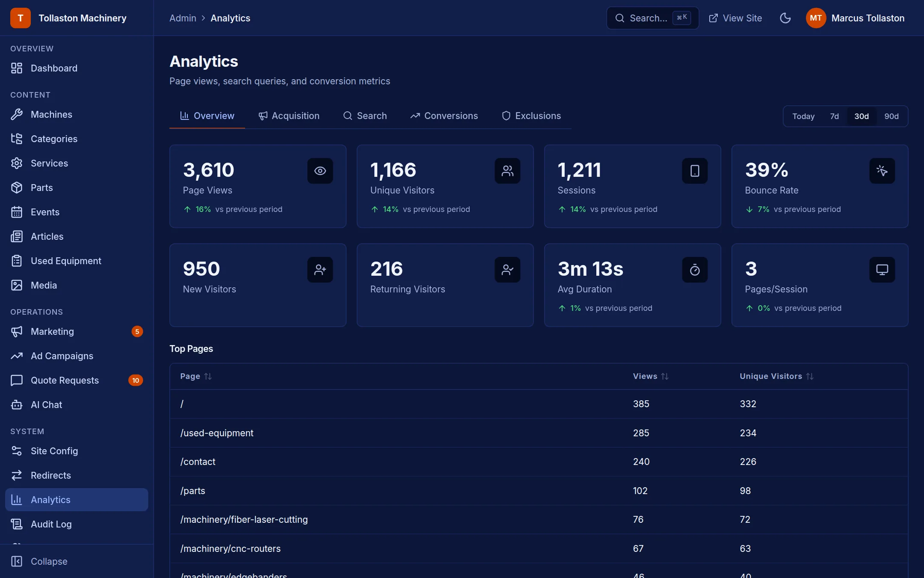Go to Machines wrench icon
This screenshot has width=924, height=578.
[x=17, y=114]
